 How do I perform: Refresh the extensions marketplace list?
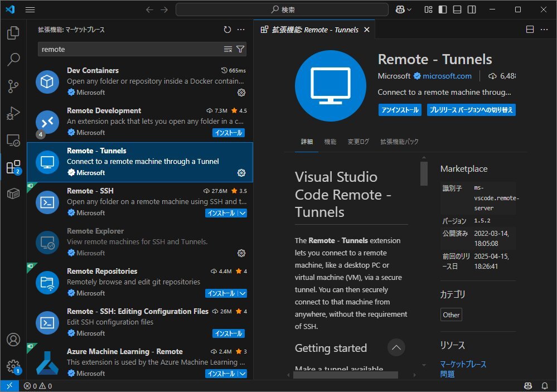[x=227, y=30]
